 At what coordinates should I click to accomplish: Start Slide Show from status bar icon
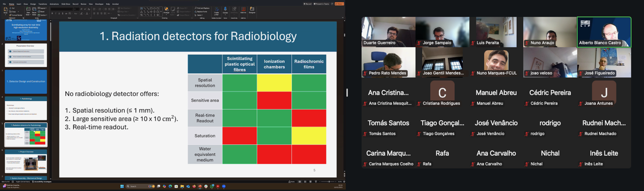316,181
